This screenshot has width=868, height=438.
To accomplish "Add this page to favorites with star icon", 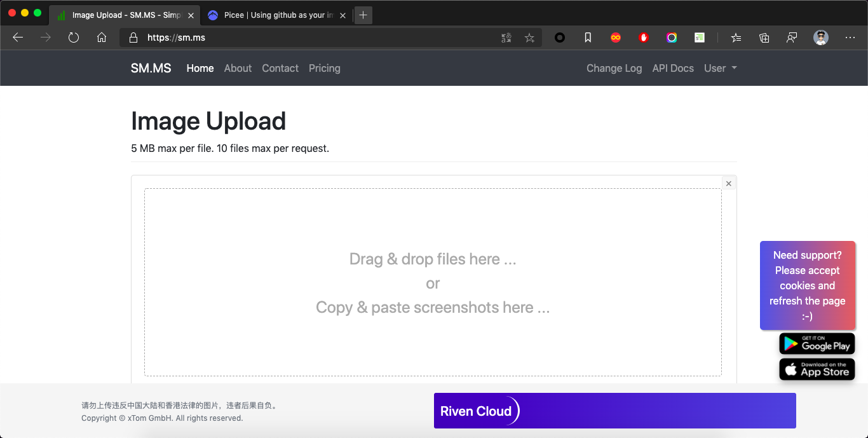I will [529, 38].
